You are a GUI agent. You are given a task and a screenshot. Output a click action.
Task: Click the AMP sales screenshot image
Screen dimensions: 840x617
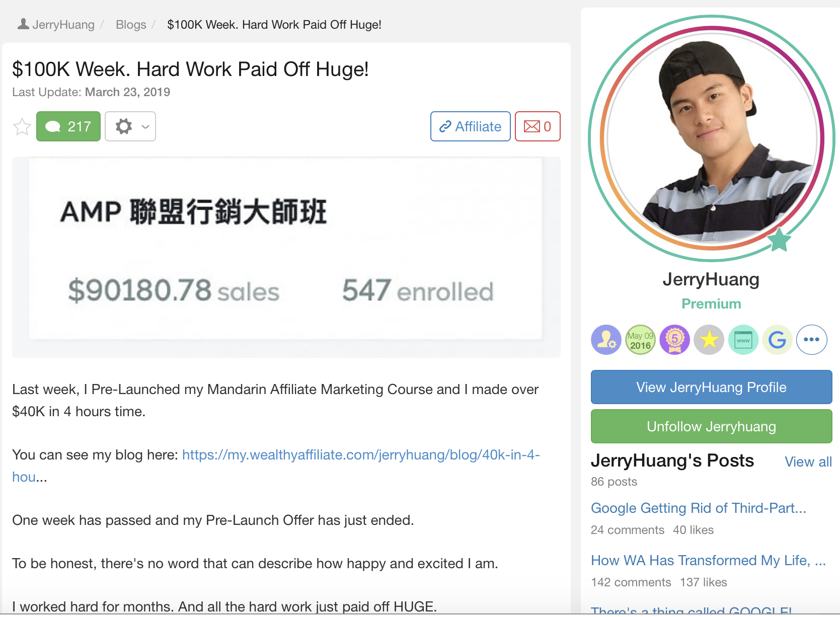tap(286, 257)
